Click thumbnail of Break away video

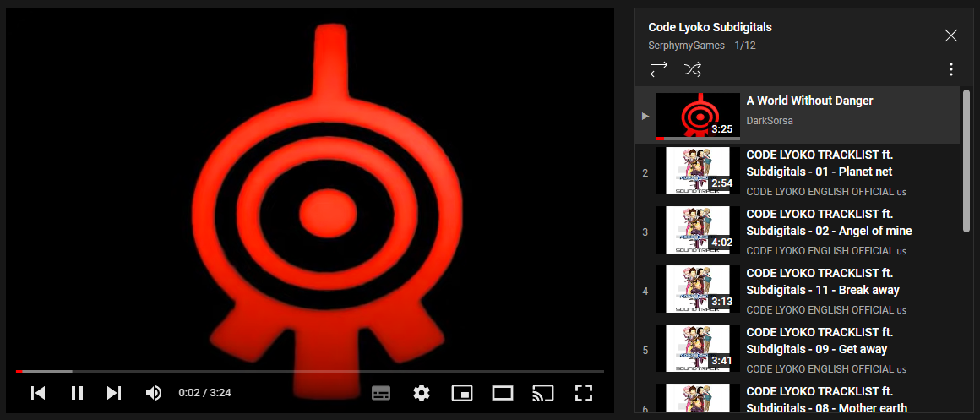(698, 289)
